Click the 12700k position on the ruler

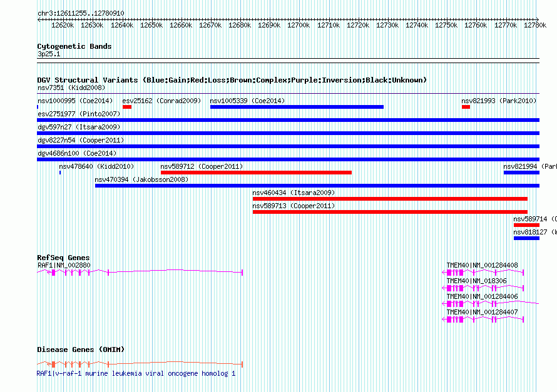click(x=299, y=26)
